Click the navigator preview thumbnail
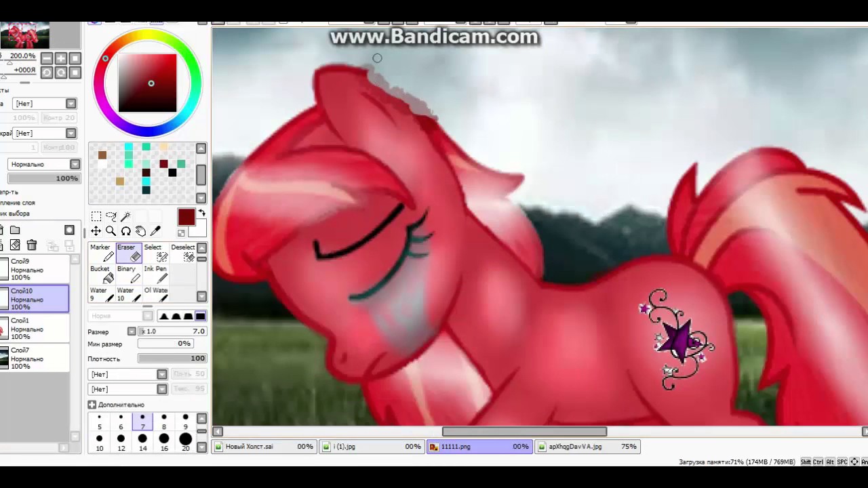 click(25, 35)
